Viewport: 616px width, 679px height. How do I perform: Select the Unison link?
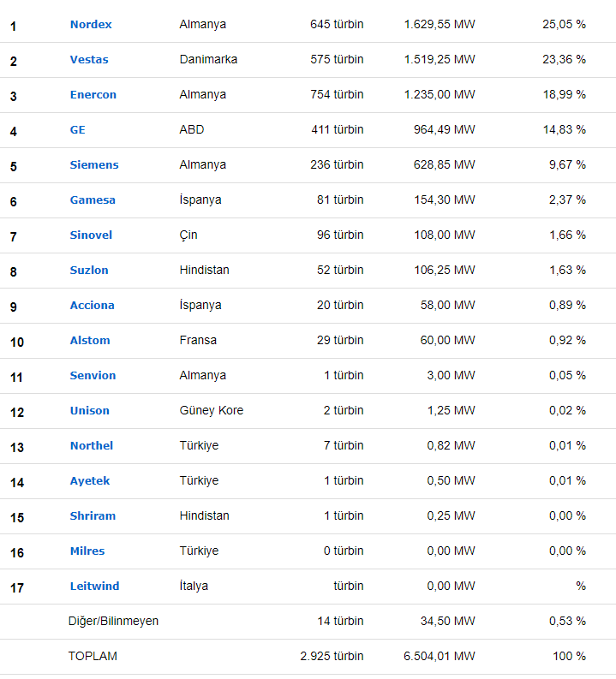(x=90, y=411)
